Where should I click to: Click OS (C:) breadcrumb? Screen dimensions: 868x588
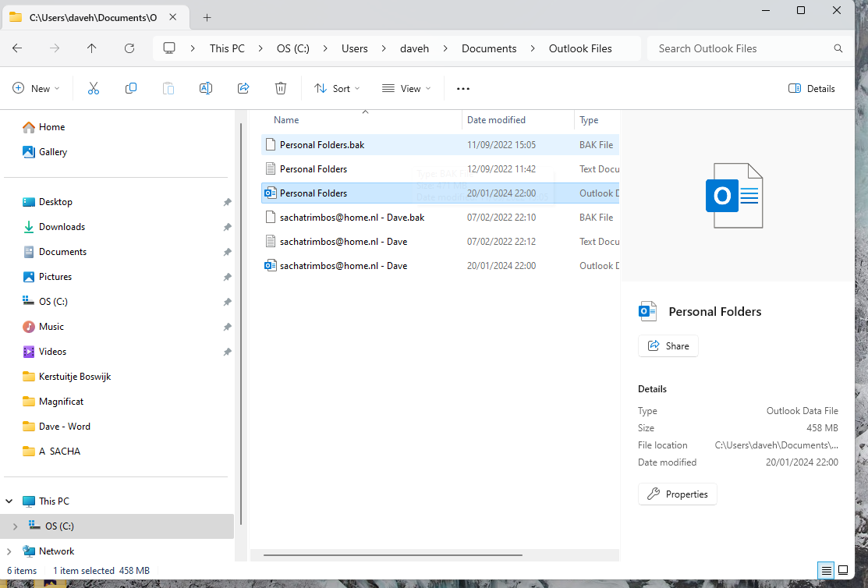pos(292,48)
